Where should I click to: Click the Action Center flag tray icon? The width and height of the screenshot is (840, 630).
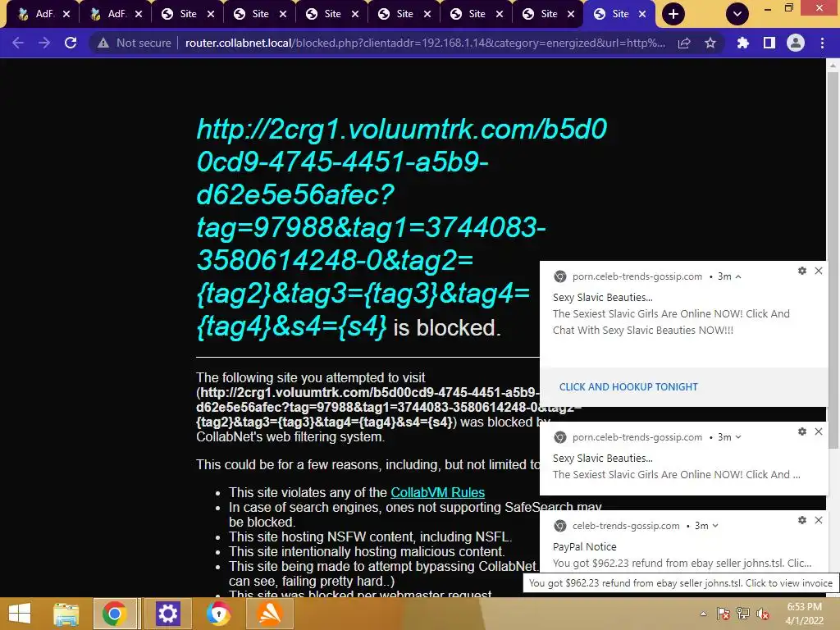(724, 614)
